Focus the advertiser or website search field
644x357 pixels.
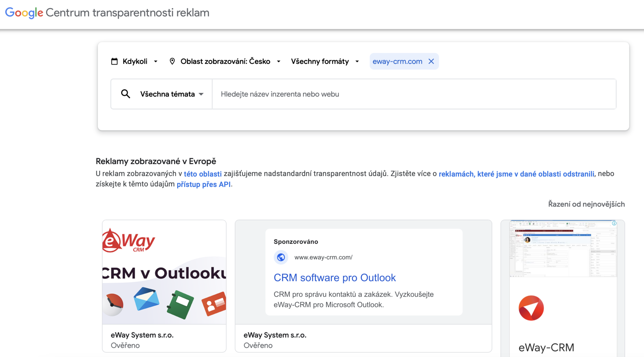coord(414,94)
